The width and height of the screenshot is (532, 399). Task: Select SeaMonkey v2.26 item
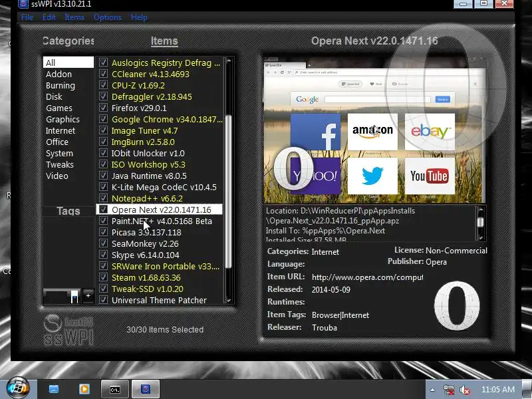click(x=160, y=243)
